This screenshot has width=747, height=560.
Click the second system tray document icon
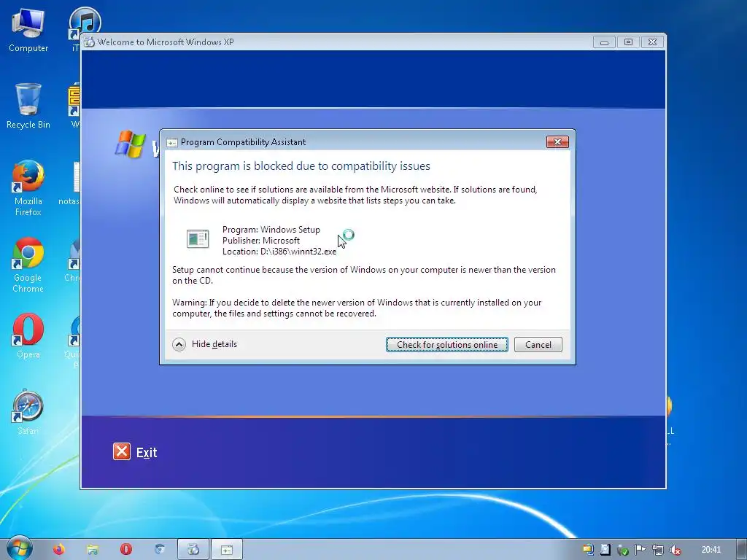pos(605,550)
